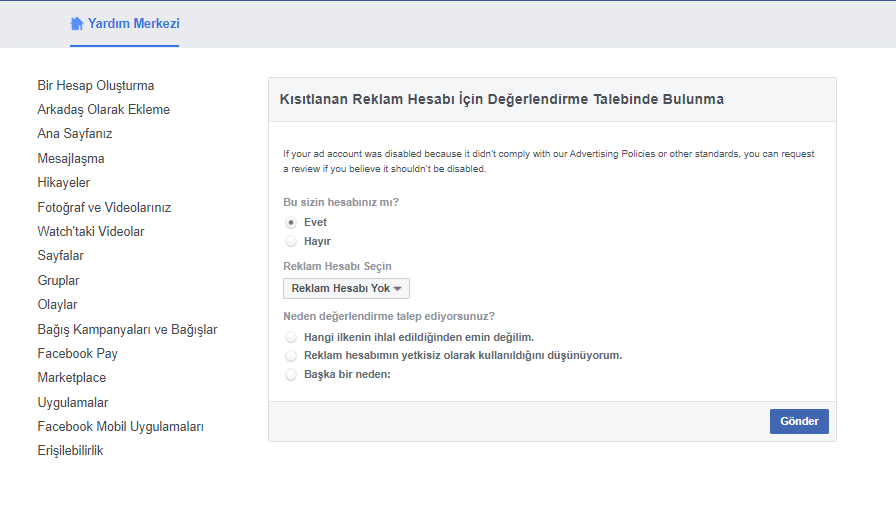The width and height of the screenshot is (896, 510).
Task: Select the Hayır radio button
Action: [x=291, y=241]
